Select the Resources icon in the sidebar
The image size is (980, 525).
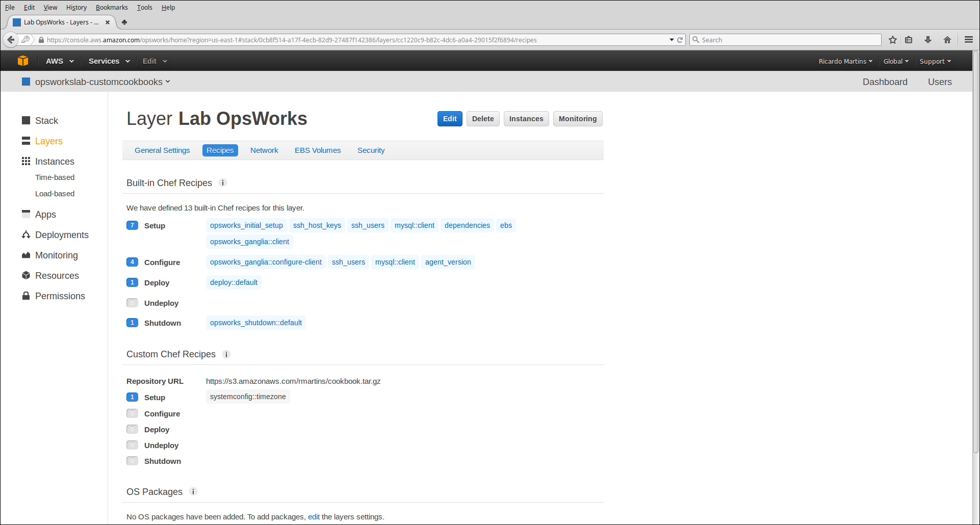pyautogui.click(x=26, y=275)
